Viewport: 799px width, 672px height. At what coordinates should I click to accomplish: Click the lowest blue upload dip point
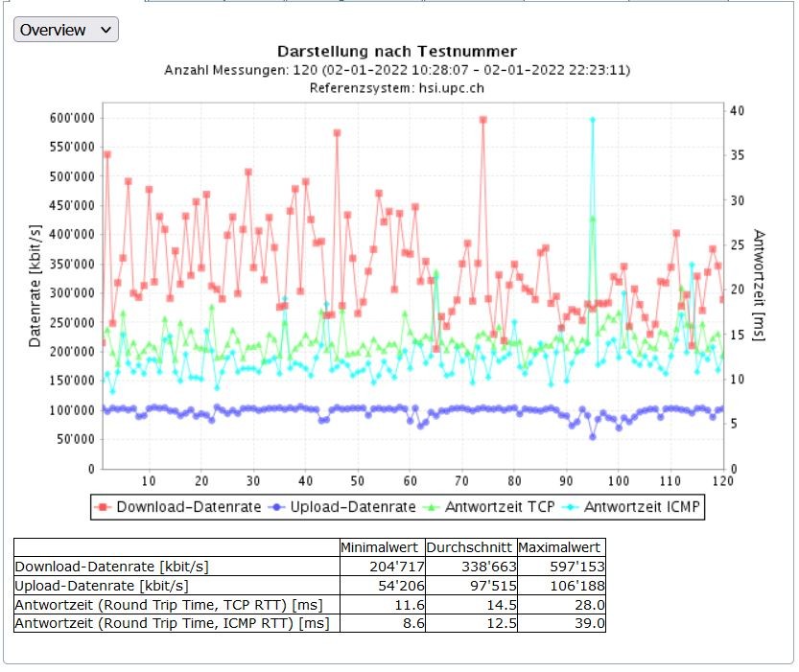point(593,437)
